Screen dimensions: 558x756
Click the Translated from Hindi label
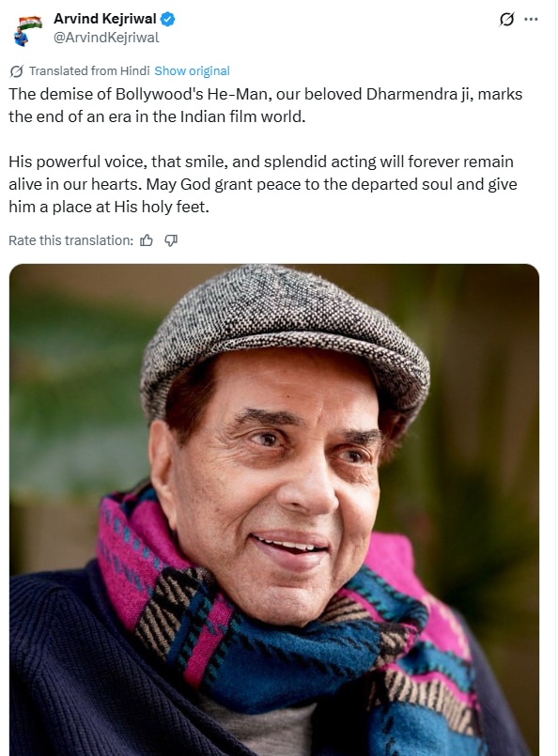[x=89, y=70]
